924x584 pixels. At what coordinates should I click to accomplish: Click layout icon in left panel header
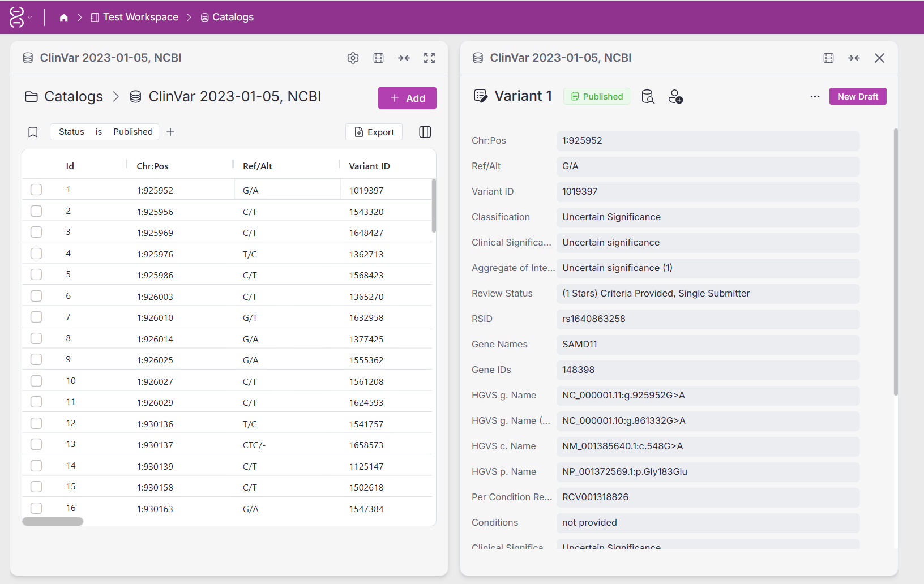coord(379,58)
